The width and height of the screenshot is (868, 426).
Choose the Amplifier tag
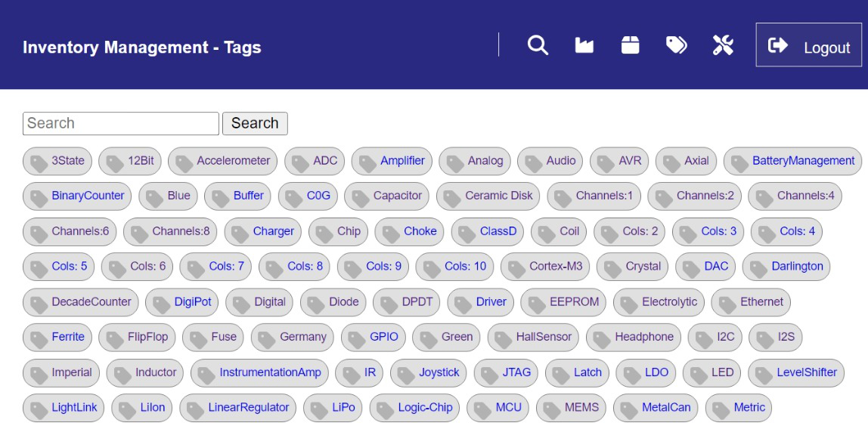point(392,161)
